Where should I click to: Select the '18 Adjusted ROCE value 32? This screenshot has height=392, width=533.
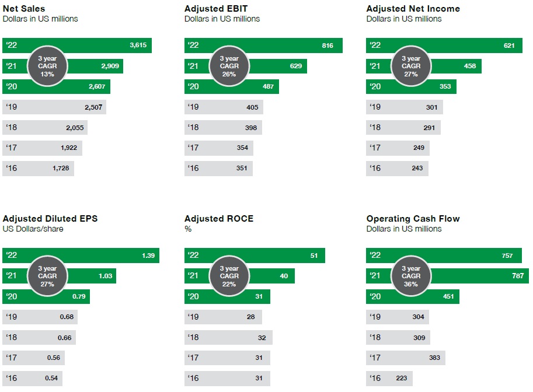pyautogui.click(x=262, y=337)
